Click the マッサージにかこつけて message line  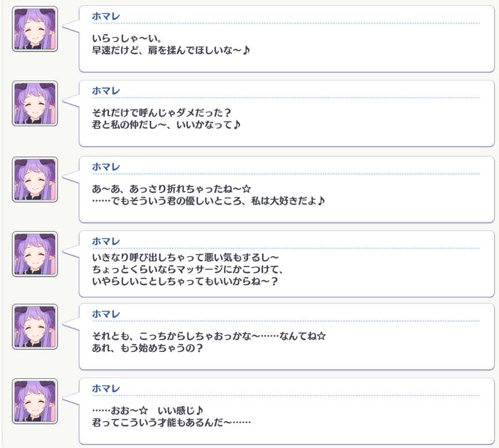click(x=187, y=270)
